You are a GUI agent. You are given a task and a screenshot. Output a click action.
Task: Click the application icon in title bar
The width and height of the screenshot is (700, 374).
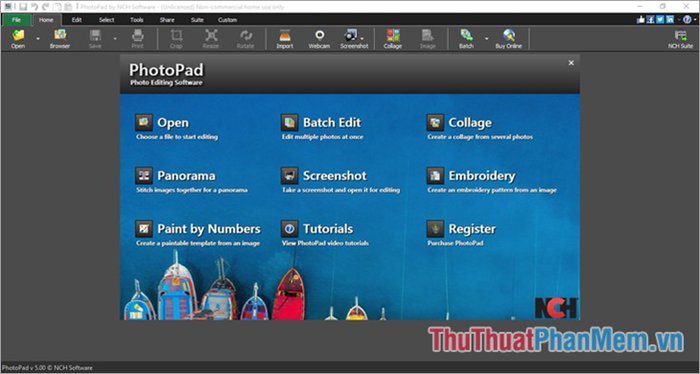[x=8, y=7]
